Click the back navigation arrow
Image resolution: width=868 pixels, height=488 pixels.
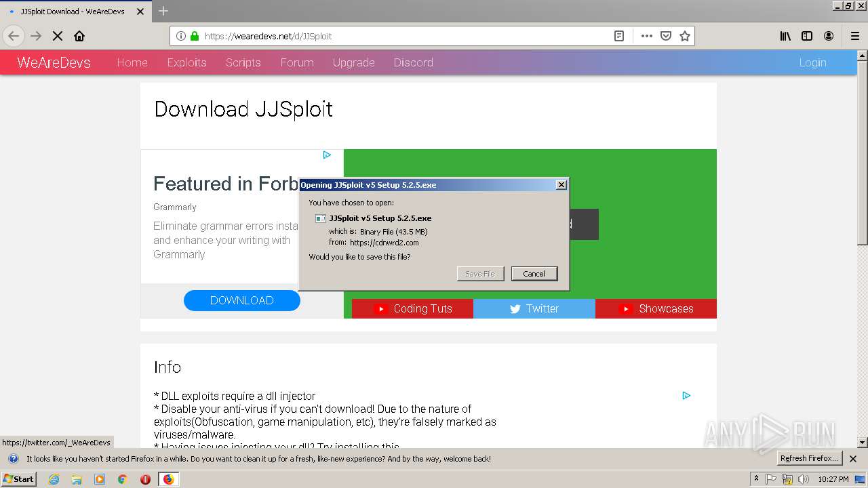click(14, 36)
